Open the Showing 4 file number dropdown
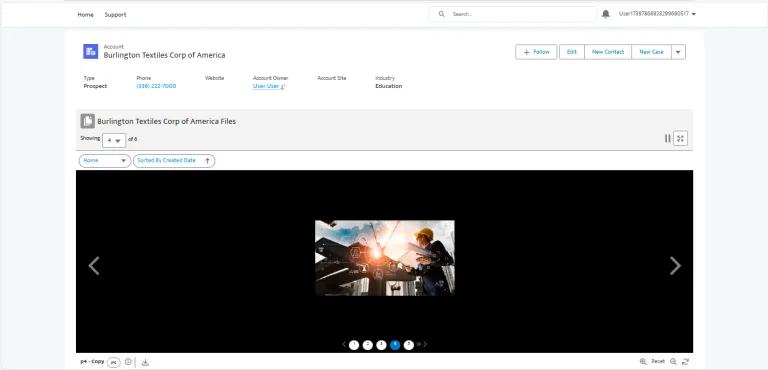This screenshot has width=768, height=370. [114, 140]
